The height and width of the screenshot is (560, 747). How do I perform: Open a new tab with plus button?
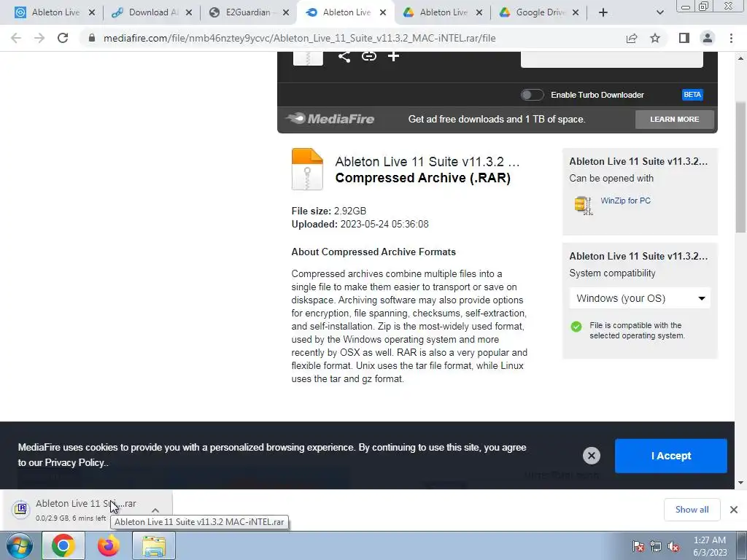(603, 12)
